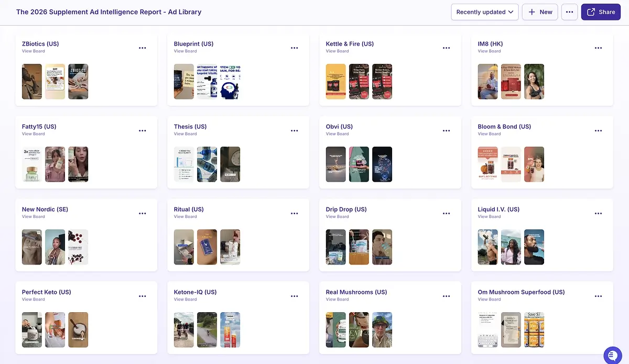Open View Board link under ZBiotics (US)
Image resolution: width=629 pixels, height=364 pixels.
click(x=34, y=51)
